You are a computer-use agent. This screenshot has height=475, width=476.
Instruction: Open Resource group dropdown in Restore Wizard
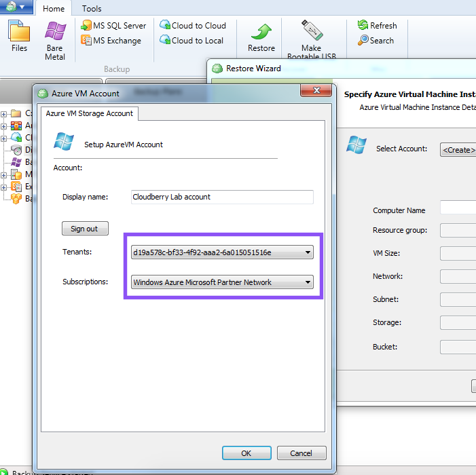coord(458,231)
